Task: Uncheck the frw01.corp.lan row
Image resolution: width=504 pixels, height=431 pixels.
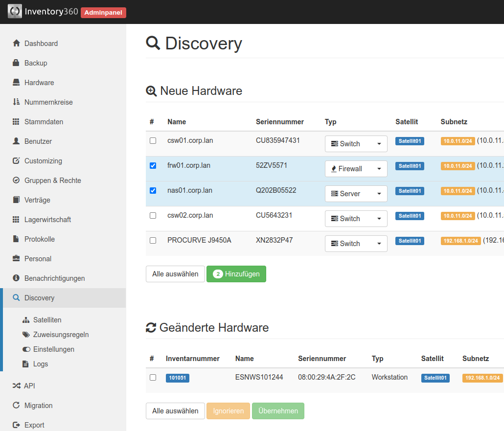Action: click(x=153, y=165)
